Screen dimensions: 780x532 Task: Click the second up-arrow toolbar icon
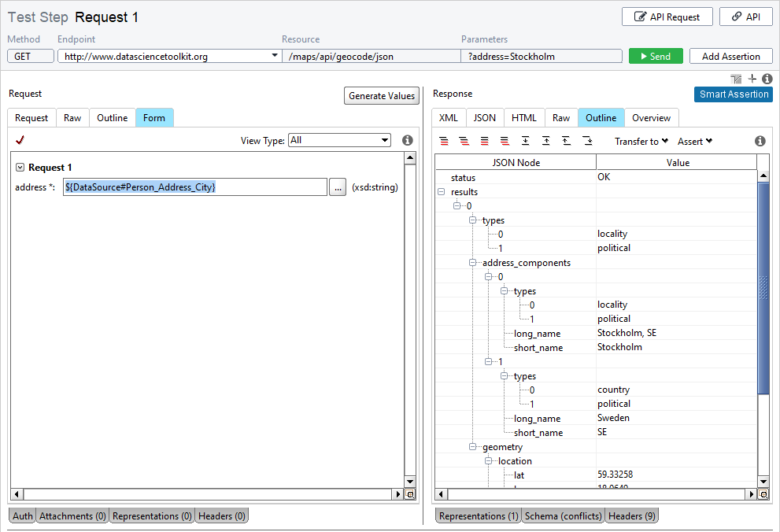coord(567,141)
